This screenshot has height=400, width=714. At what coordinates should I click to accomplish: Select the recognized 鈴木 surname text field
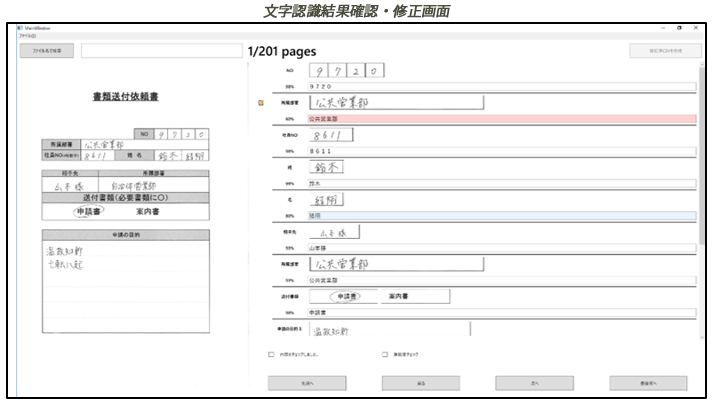502,184
